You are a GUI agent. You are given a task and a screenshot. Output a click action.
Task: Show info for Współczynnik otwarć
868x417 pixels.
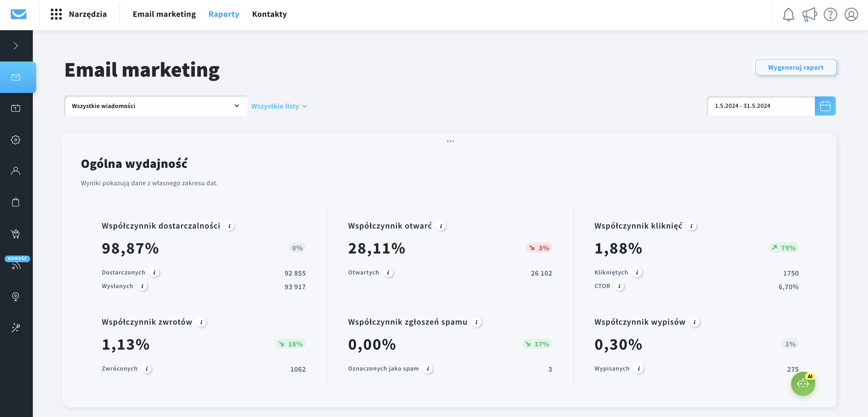(x=441, y=226)
